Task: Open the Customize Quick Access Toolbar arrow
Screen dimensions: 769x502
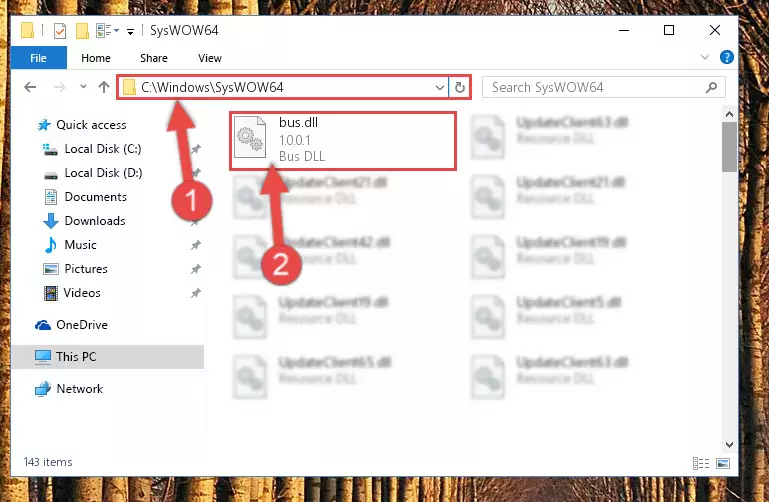Action: [x=130, y=31]
